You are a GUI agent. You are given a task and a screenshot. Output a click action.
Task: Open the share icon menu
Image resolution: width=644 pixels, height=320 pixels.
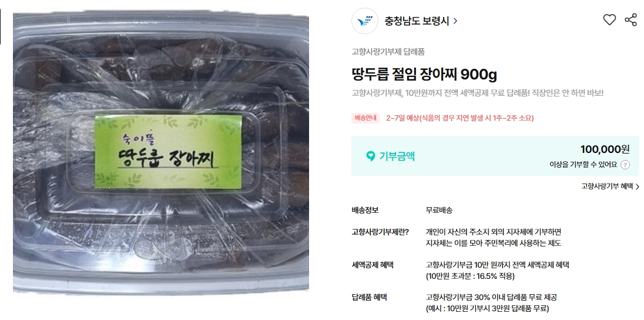[630, 20]
